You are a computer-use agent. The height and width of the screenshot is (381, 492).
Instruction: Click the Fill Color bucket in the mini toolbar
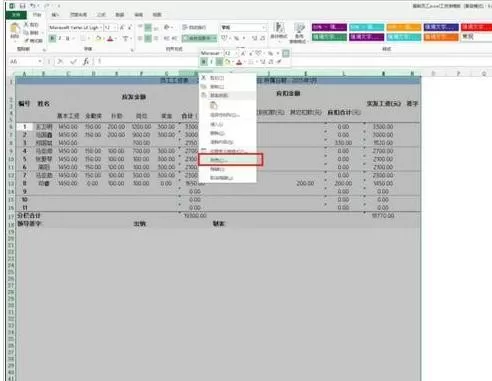click(x=227, y=62)
